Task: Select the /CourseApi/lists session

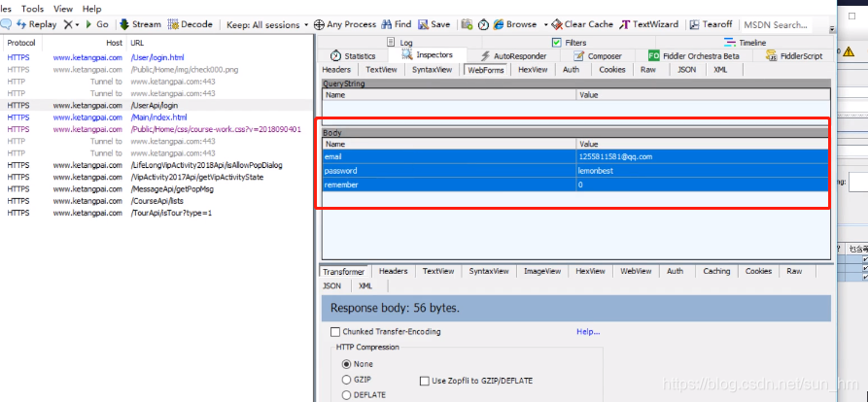Action: (156, 201)
